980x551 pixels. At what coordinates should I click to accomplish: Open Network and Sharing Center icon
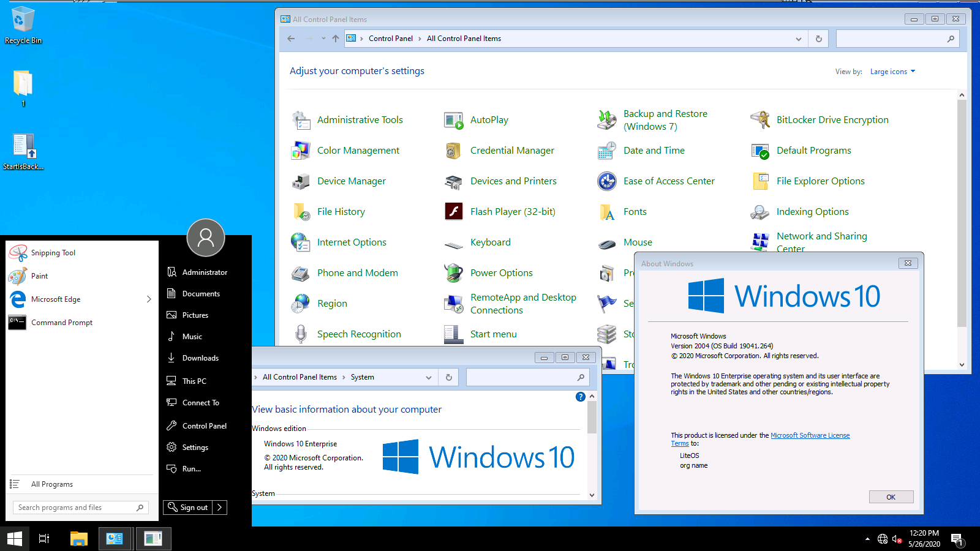pyautogui.click(x=760, y=242)
